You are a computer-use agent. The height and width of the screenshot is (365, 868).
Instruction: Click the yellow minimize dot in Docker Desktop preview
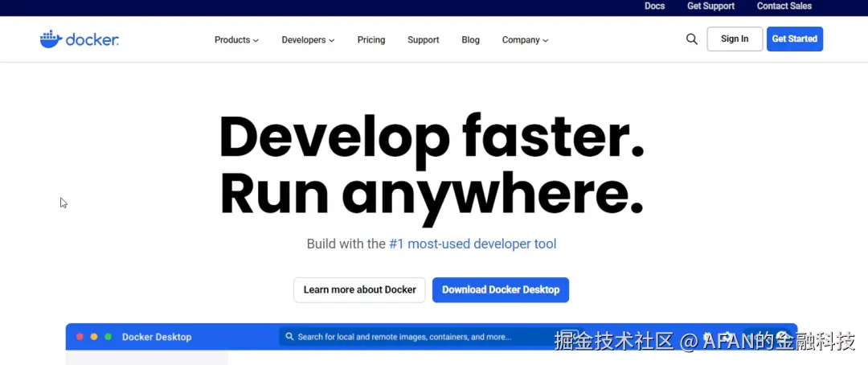pyautogui.click(x=94, y=337)
